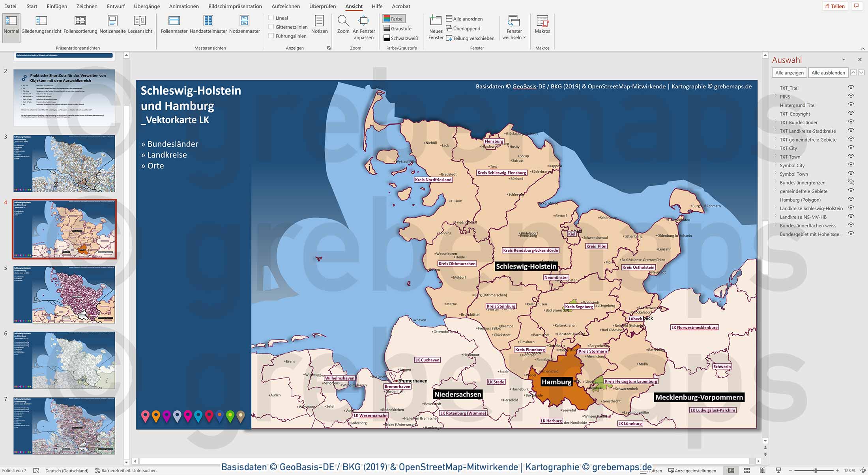Screen dimensions: 868x475
Task: Open the Makros panel
Action: pos(542,26)
